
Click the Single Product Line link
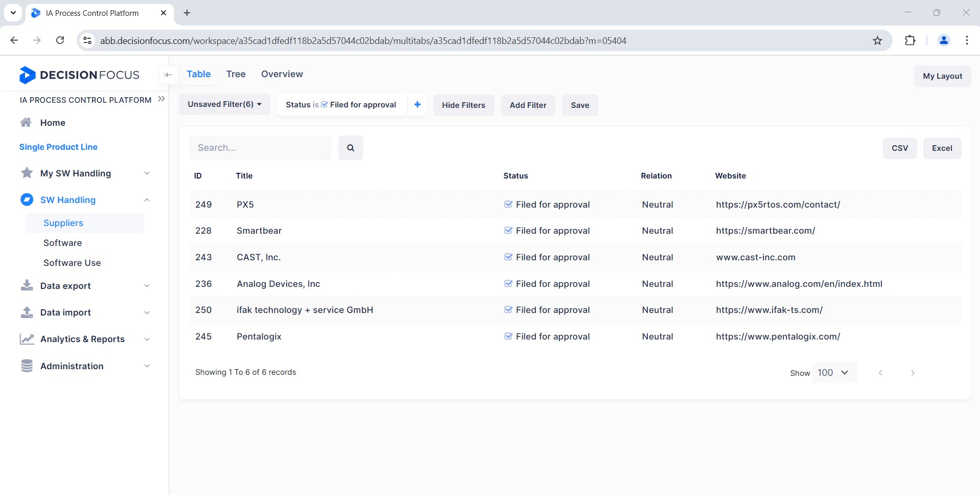(58, 147)
